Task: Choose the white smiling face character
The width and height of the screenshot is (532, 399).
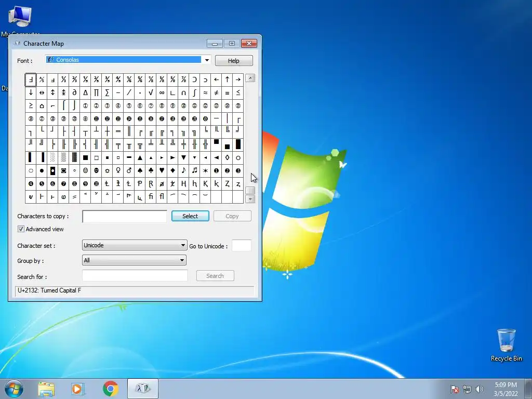Action: tap(86, 170)
